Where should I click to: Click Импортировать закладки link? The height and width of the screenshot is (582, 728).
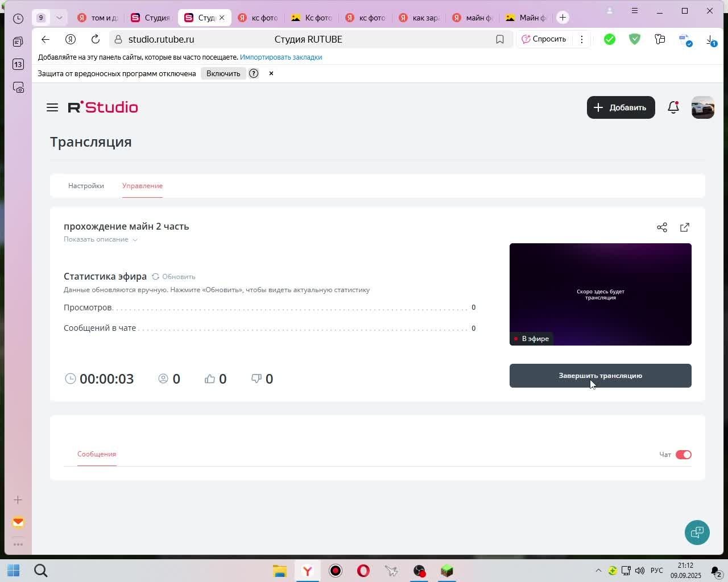pos(281,57)
